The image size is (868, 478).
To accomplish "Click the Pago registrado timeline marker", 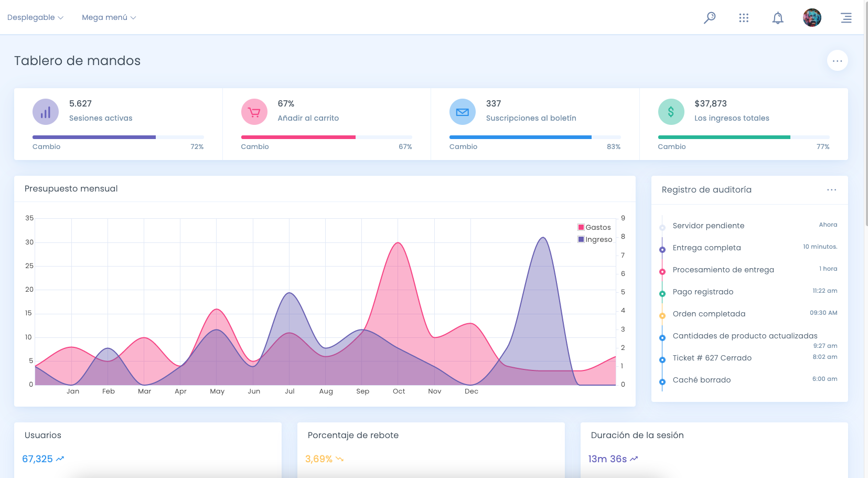I will (662, 294).
